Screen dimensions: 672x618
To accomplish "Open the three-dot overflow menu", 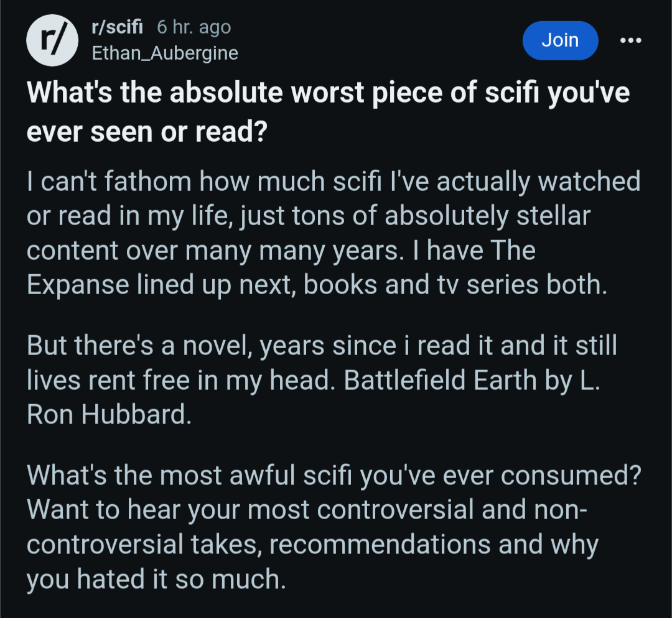I will 630,40.
